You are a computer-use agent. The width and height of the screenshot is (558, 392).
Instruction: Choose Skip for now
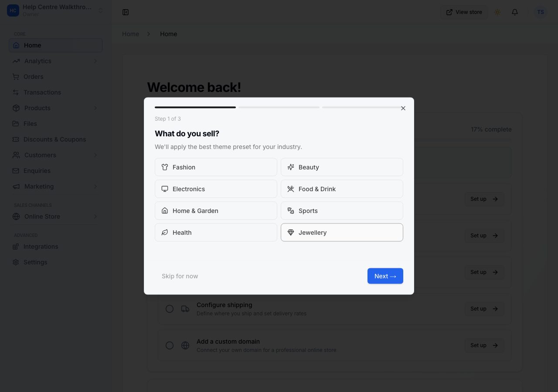pyautogui.click(x=180, y=276)
